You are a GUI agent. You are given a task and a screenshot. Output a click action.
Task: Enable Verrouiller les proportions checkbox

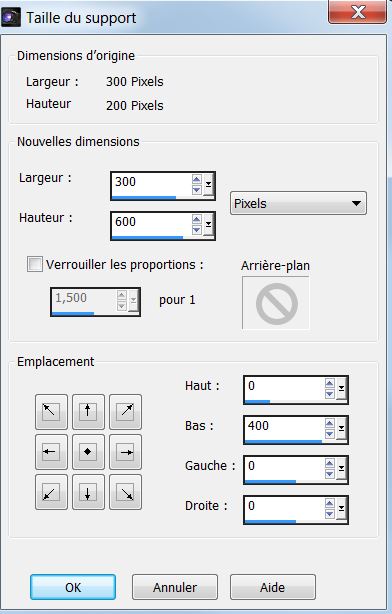(x=34, y=264)
